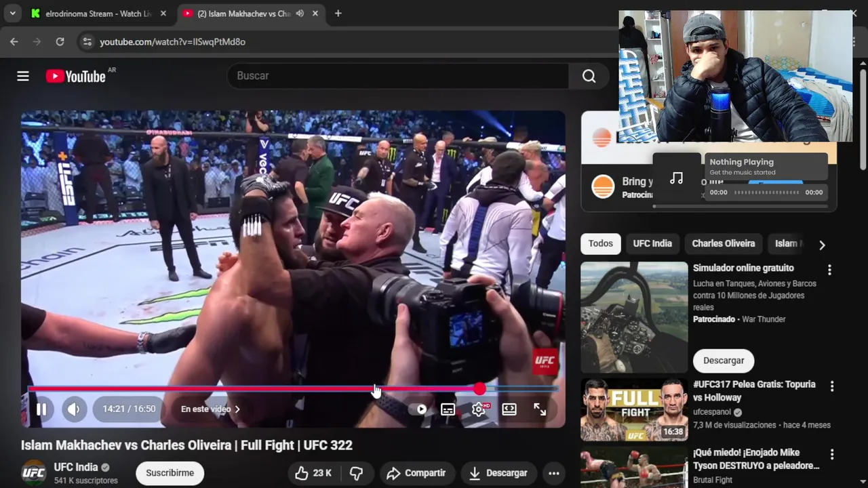View site information icon in address bar
The height and width of the screenshot is (488, 868).
click(x=86, y=42)
